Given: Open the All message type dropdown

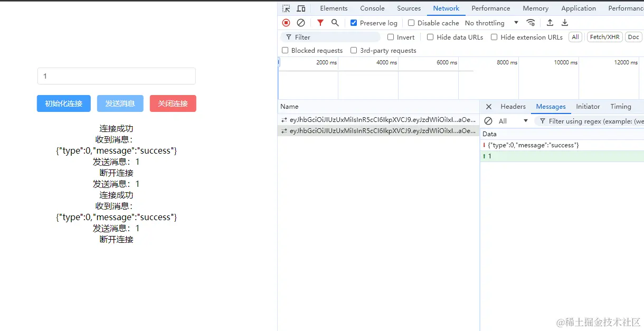Looking at the screenshot, I should point(513,121).
